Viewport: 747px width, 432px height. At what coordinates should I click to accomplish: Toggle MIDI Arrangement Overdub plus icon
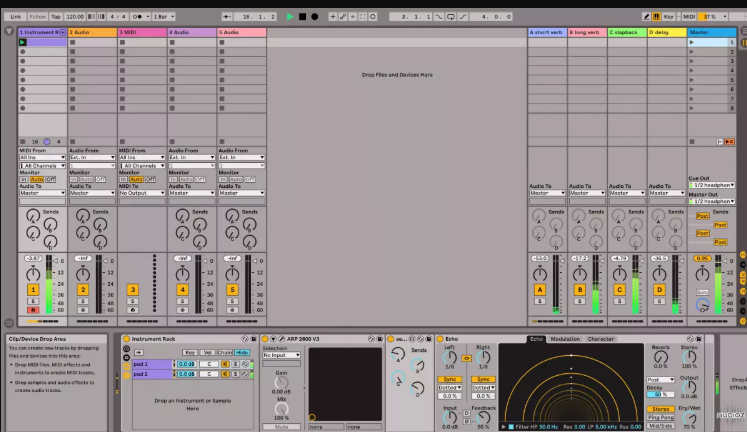pos(333,17)
